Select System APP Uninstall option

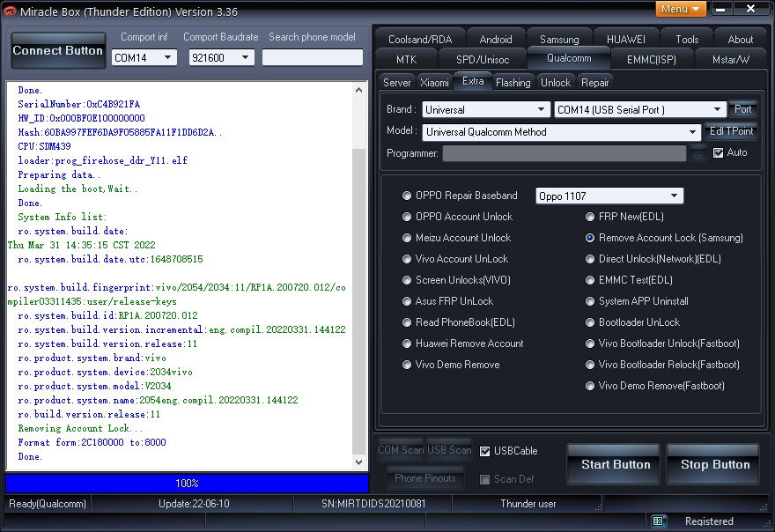590,301
